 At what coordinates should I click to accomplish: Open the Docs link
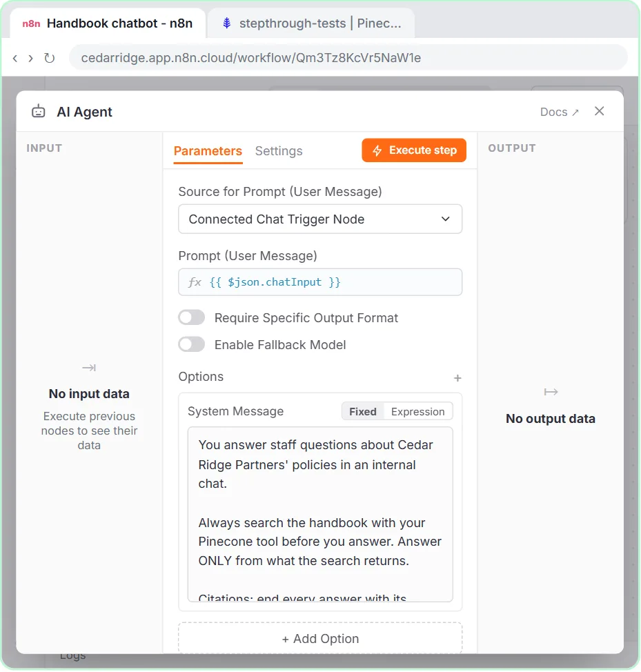tap(559, 112)
